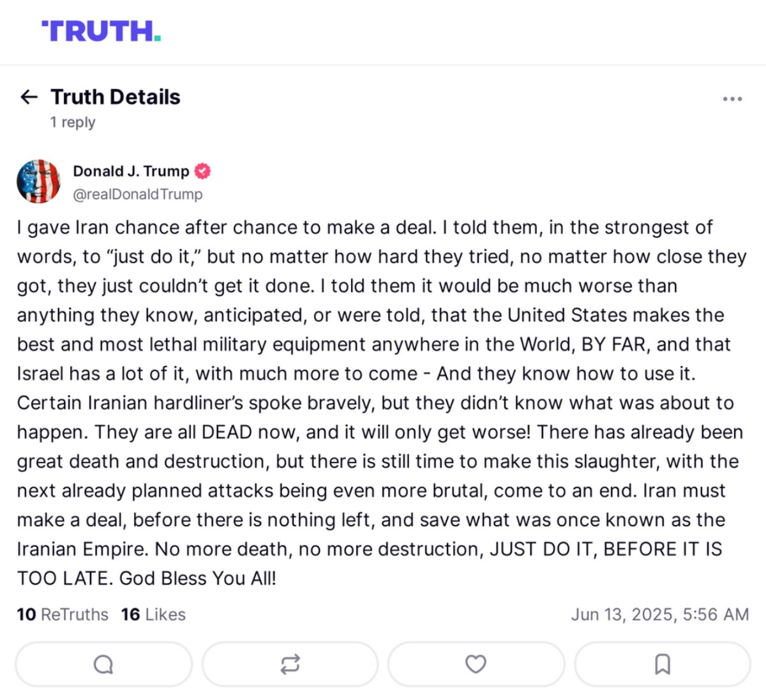This screenshot has width=766, height=700.
Task: Click the "JUST DO IT, BEFORE IT IS" text
Action: click(606, 549)
